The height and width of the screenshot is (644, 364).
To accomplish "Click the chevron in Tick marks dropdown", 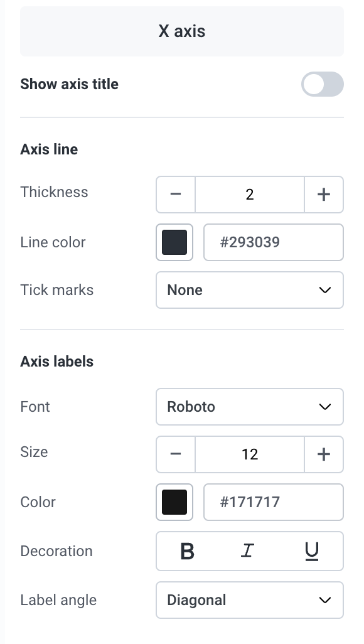I will (x=325, y=290).
